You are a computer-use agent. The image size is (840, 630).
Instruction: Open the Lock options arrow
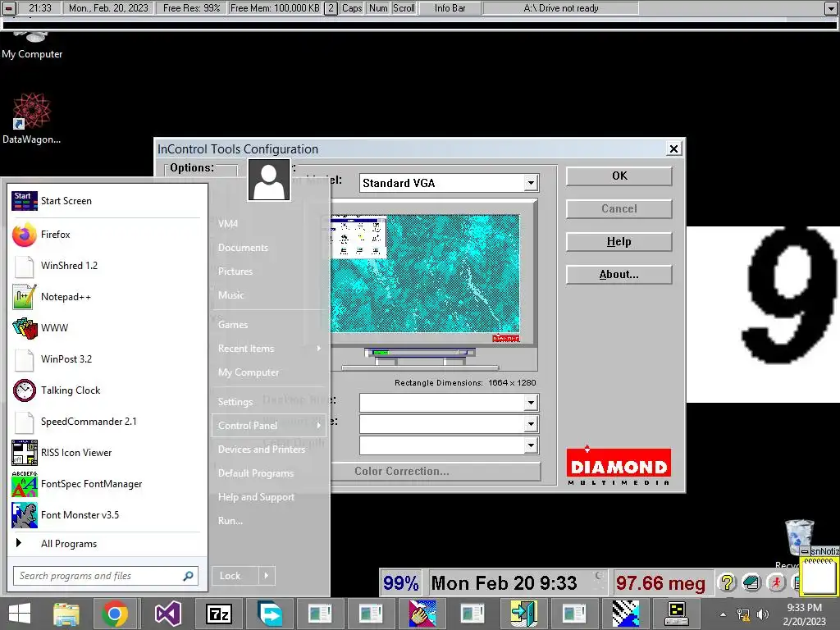[267, 575]
